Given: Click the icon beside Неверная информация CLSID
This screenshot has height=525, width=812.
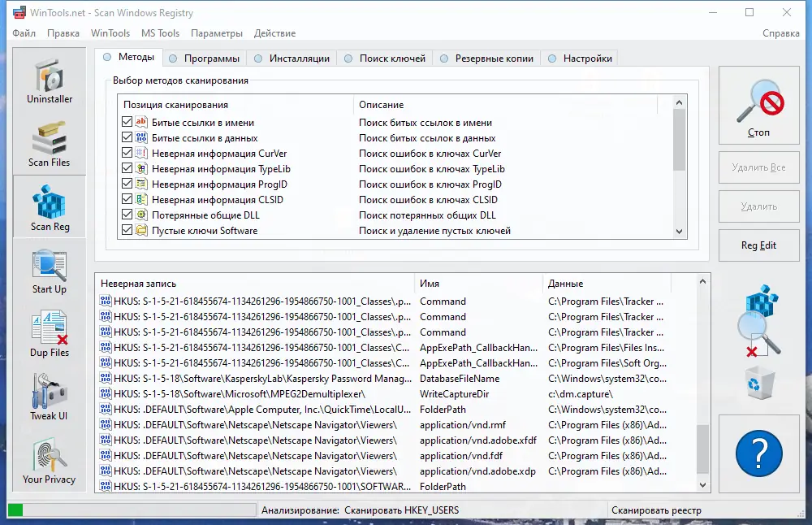Looking at the screenshot, I should 140,200.
